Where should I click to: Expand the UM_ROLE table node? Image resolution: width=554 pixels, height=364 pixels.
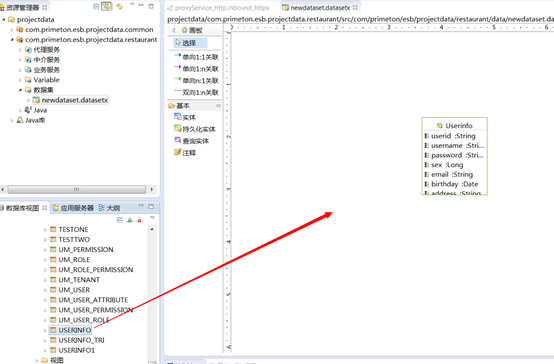[x=45, y=260]
